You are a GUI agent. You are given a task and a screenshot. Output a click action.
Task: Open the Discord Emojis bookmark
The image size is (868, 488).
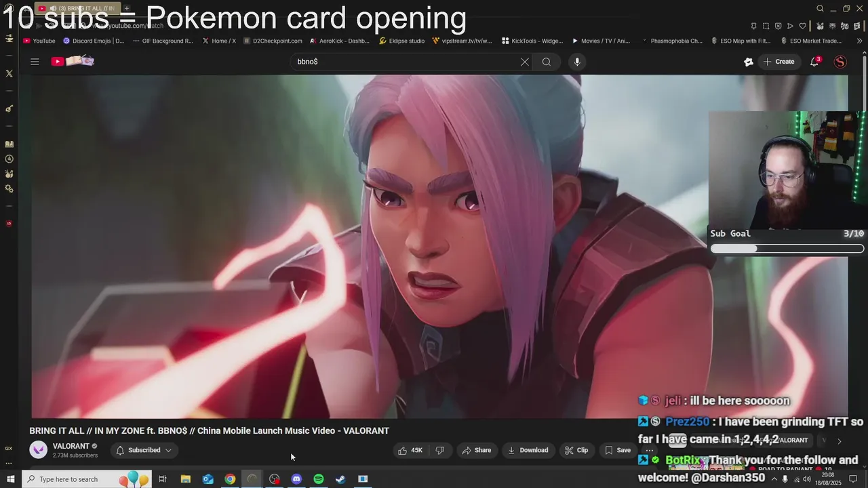tap(94, 41)
